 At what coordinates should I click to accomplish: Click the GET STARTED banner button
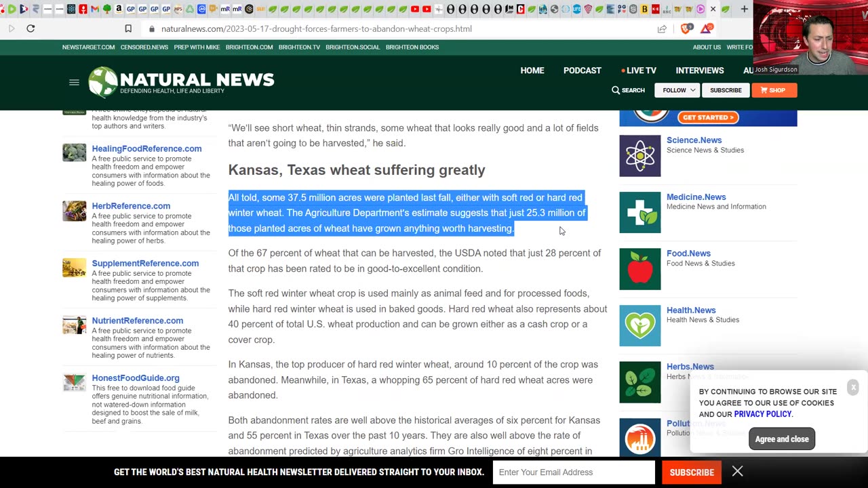click(x=708, y=117)
